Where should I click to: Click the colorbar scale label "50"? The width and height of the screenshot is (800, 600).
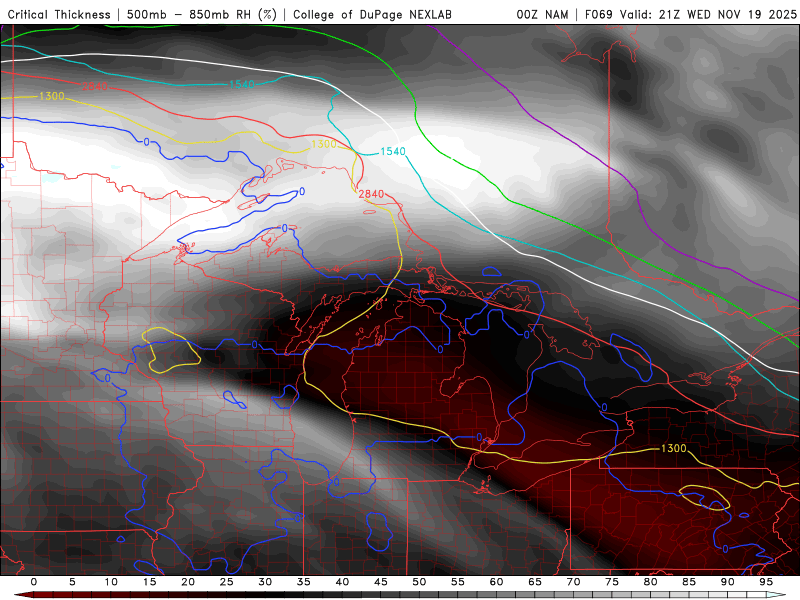tap(419, 582)
